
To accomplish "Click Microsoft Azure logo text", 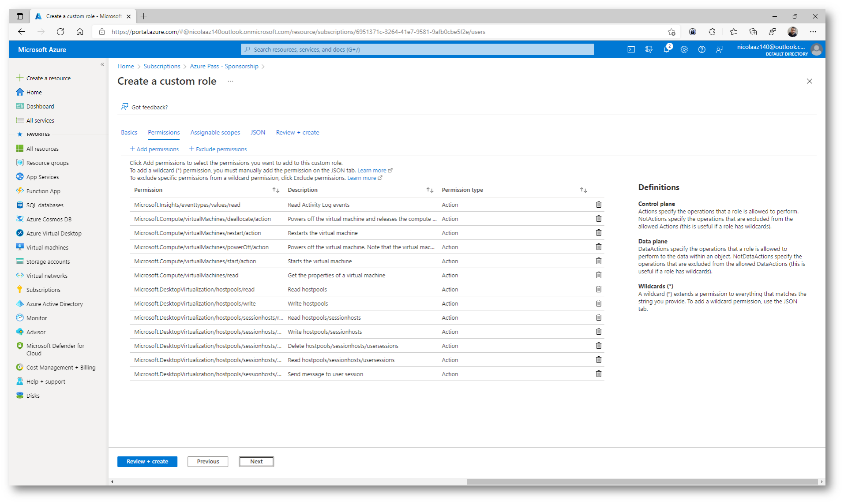I will pyautogui.click(x=42, y=50).
